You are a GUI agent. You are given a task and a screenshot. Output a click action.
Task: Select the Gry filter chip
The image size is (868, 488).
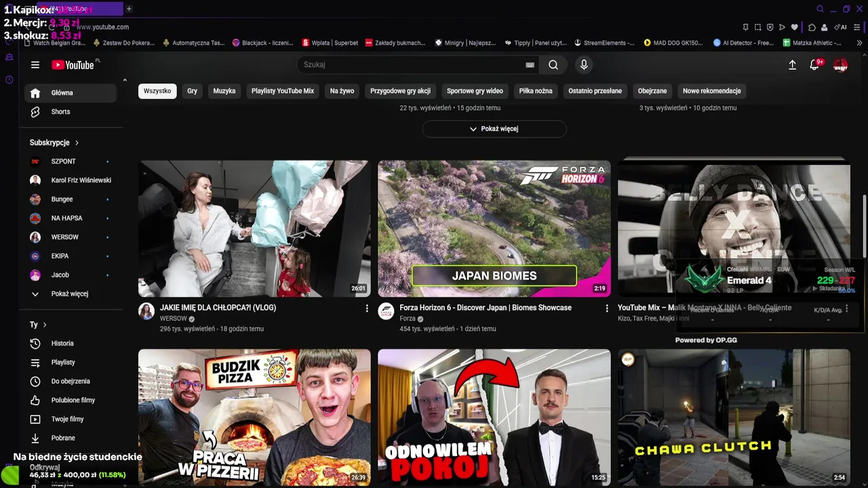coord(193,91)
